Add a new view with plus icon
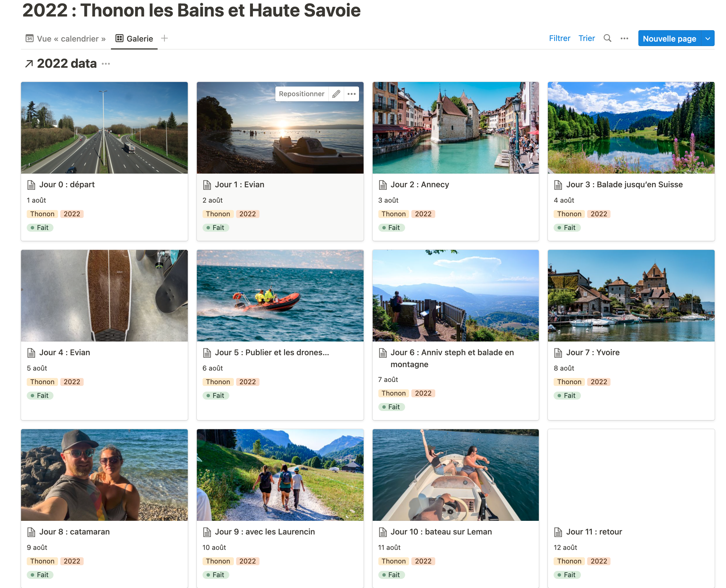726x588 pixels. tap(164, 38)
